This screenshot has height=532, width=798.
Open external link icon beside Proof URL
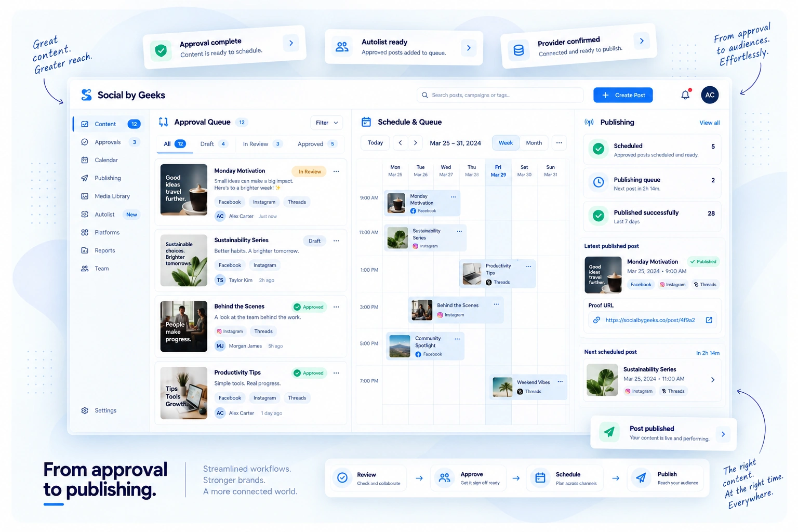click(709, 320)
